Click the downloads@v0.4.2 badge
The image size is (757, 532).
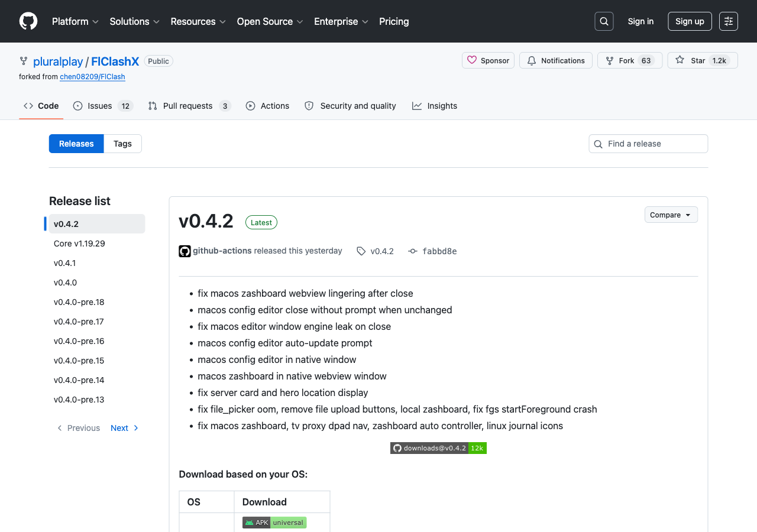pyautogui.click(x=438, y=448)
